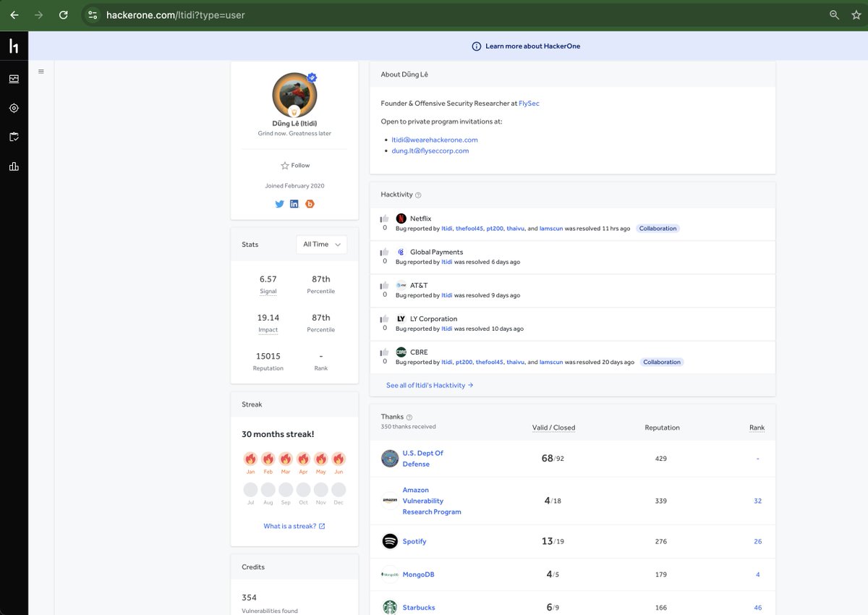Click the Netflix logo icon
Image resolution: width=868 pixels, height=615 pixels.
pos(401,219)
